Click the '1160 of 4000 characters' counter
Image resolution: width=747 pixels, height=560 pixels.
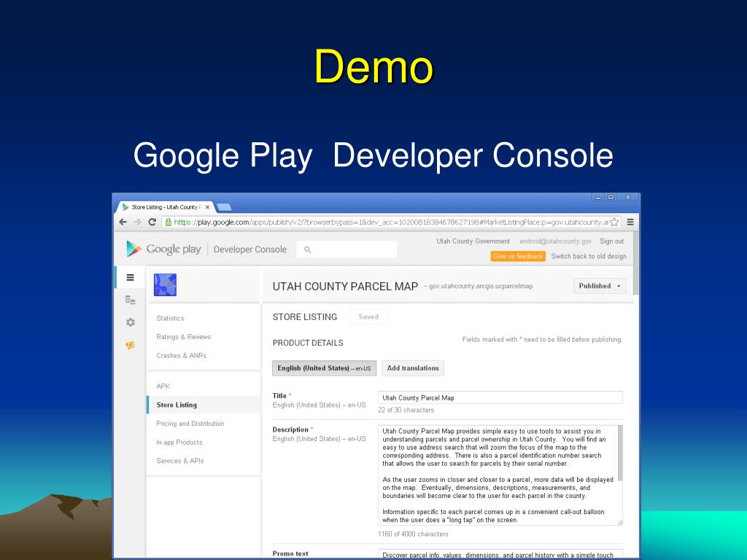(413, 534)
